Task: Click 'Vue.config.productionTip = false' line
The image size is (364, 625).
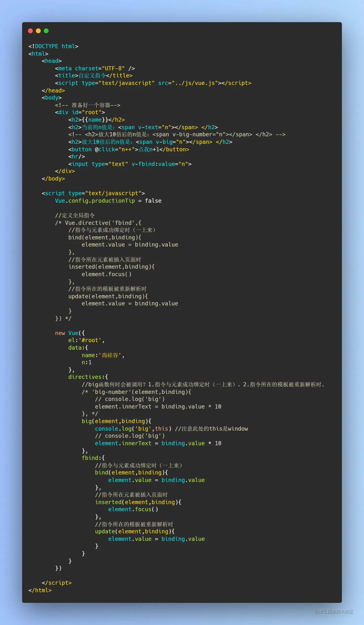Action: click(x=108, y=201)
